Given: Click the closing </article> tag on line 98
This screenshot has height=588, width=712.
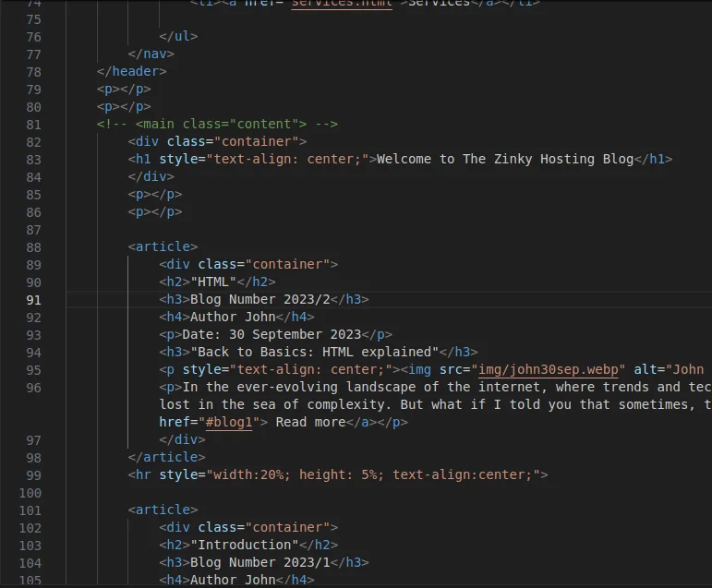Looking at the screenshot, I should [166, 457].
